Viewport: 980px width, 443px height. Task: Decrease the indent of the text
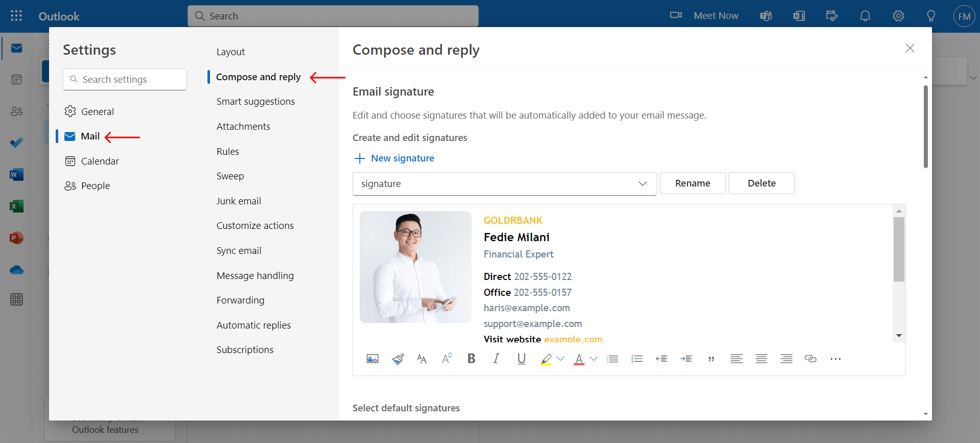coord(662,359)
